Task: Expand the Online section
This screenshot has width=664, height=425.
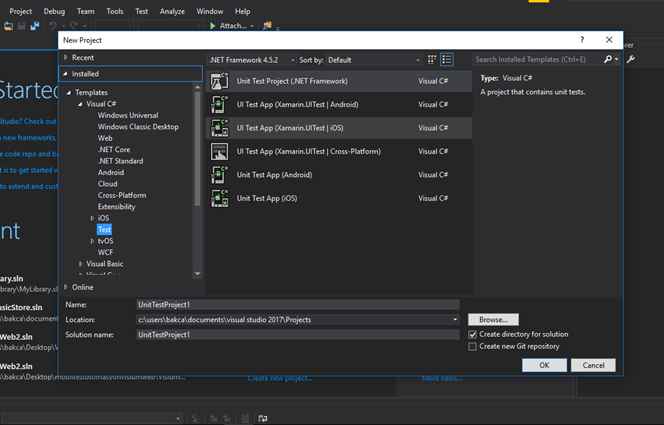Action: pyautogui.click(x=66, y=287)
